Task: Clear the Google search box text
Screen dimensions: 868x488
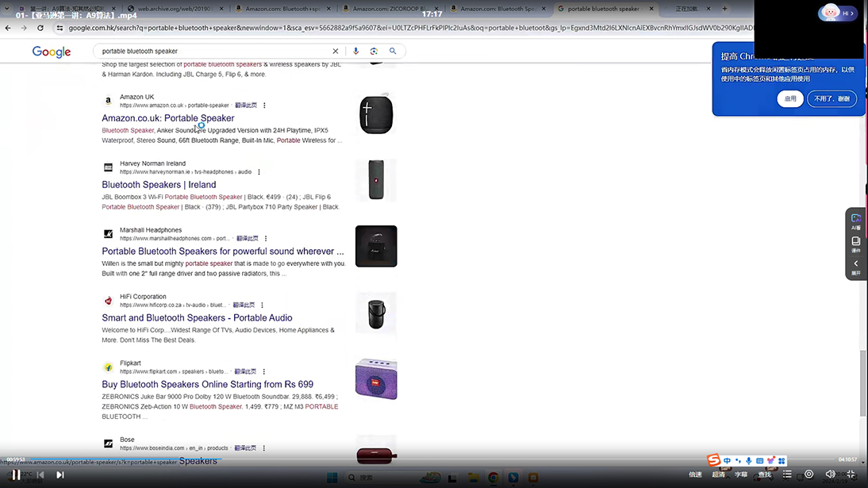Action: coord(335,51)
